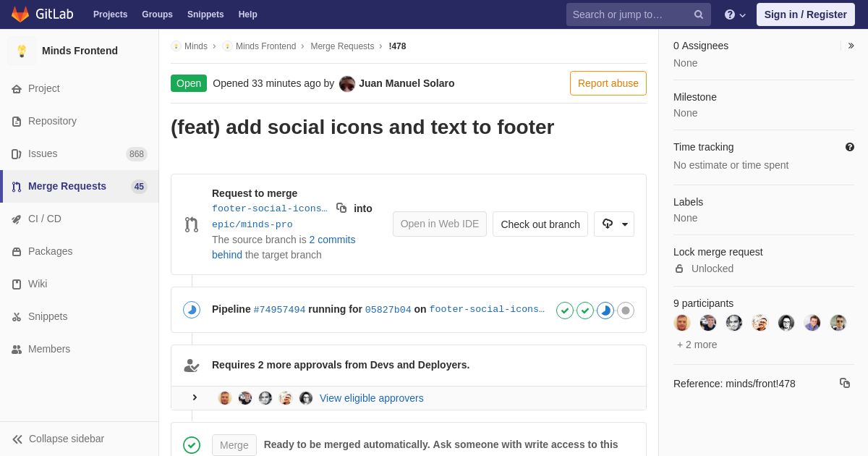868x456 pixels.
Task: Click the source branch footer-social-icons link
Action: tap(270, 208)
